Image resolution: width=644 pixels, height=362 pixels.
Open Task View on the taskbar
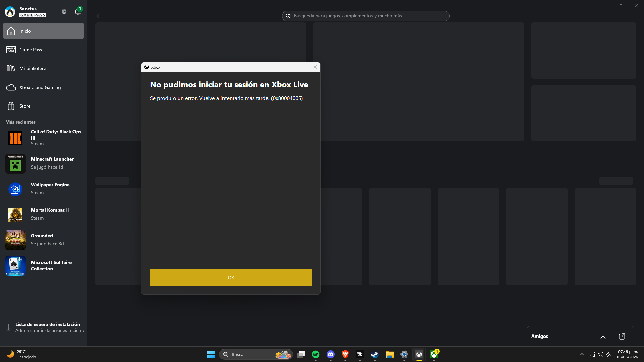[301, 354]
